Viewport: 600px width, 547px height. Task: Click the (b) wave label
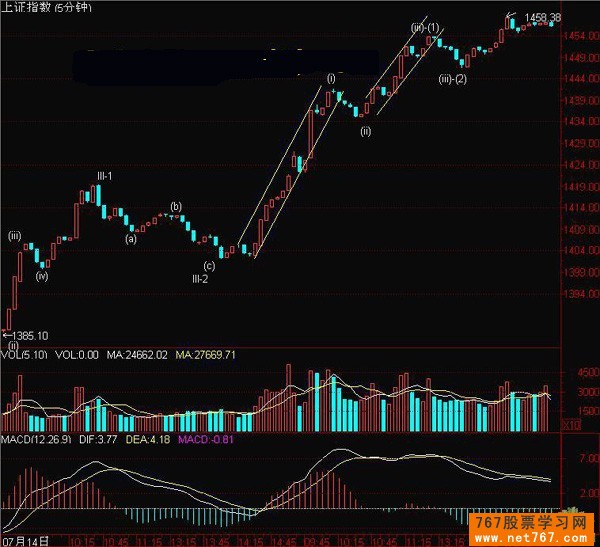point(176,207)
